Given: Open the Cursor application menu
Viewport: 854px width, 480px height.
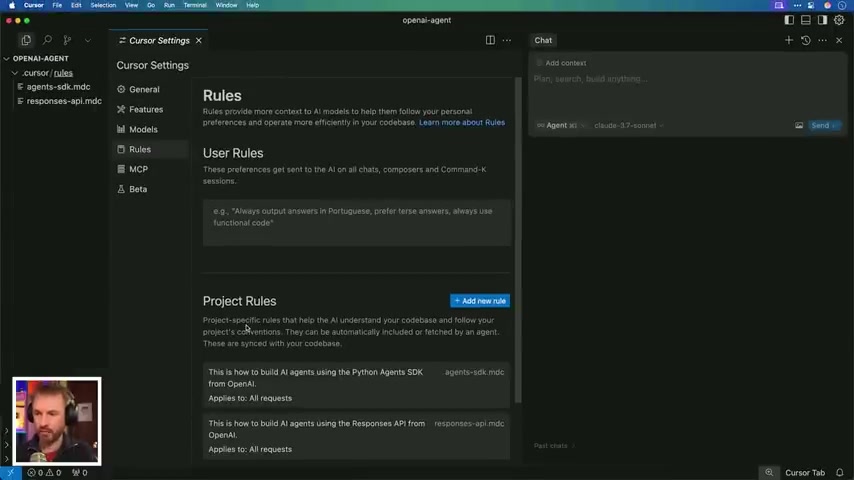Looking at the screenshot, I should tap(33, 5).
